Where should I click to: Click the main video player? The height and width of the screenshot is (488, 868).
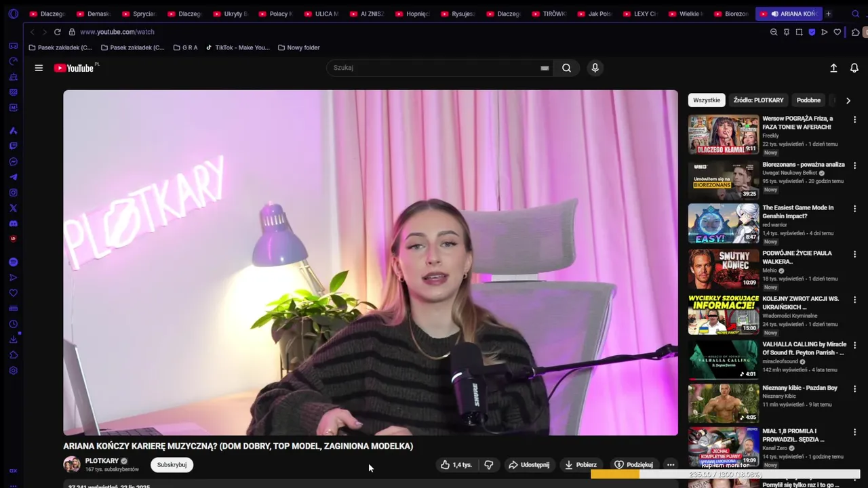[x=370, y=262]
